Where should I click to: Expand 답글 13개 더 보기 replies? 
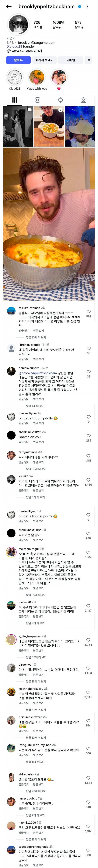[36, 337]
